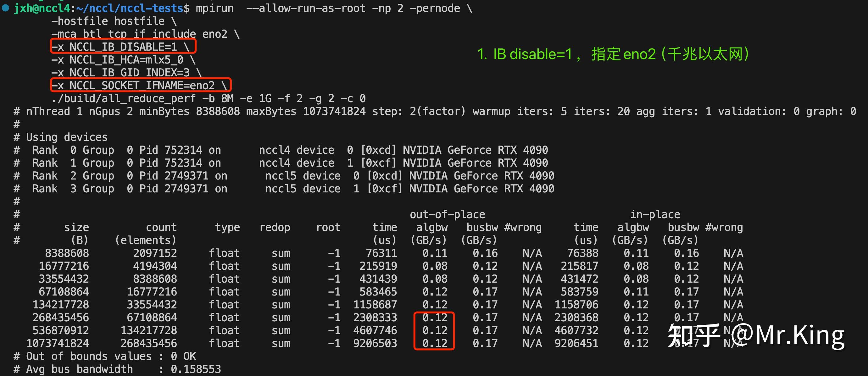Click the NCCL_IB_HCA=mlx5_0 option line
This screenshot has height=376, width=868.
(x=123, y=60)
